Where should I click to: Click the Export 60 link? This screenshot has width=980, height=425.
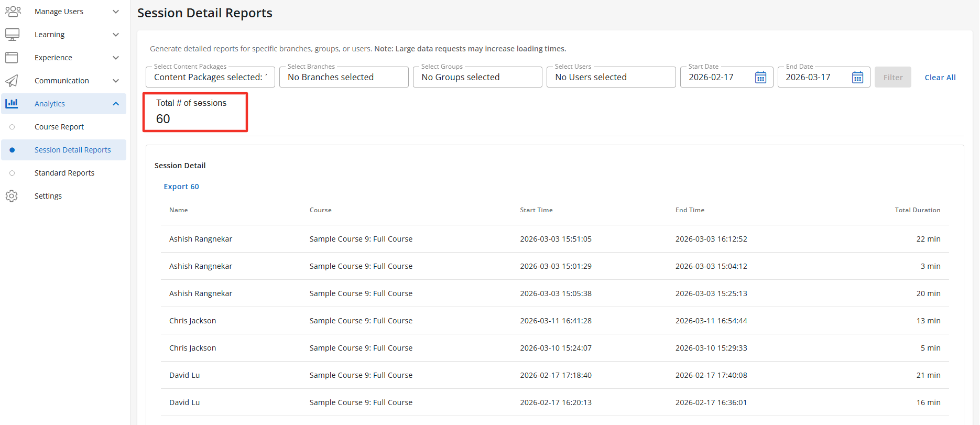181,187
